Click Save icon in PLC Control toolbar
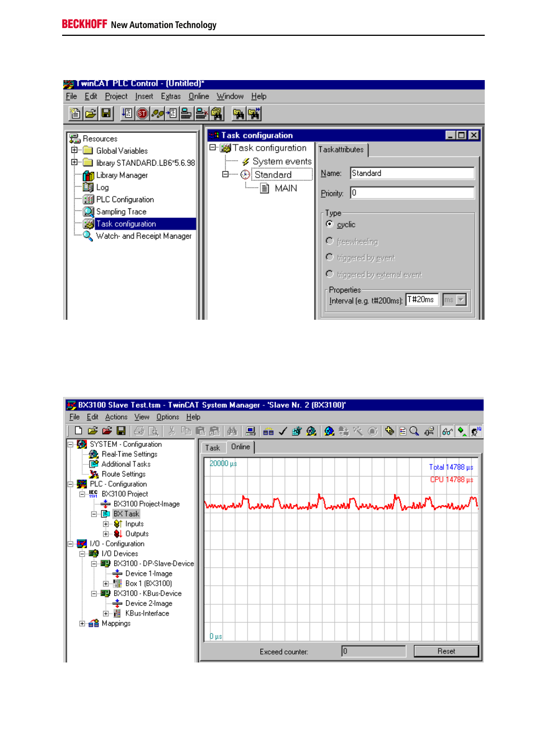 click(x=106, y=114)
